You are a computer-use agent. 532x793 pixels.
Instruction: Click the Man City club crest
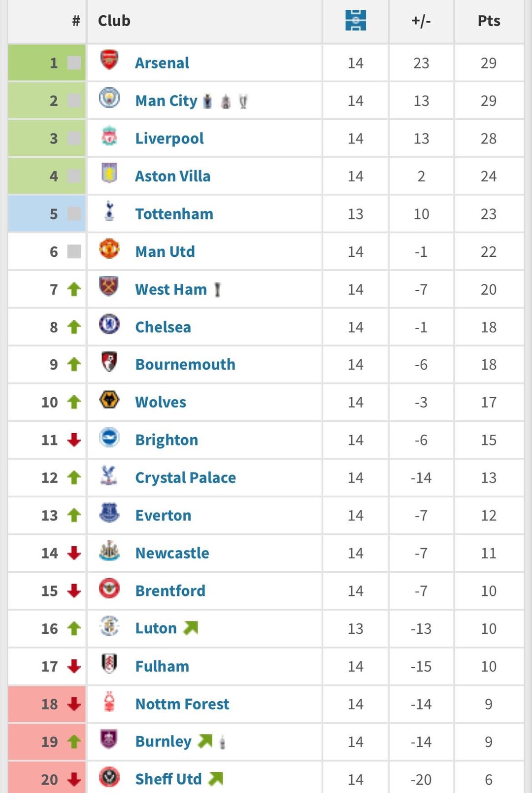[109, 98]
